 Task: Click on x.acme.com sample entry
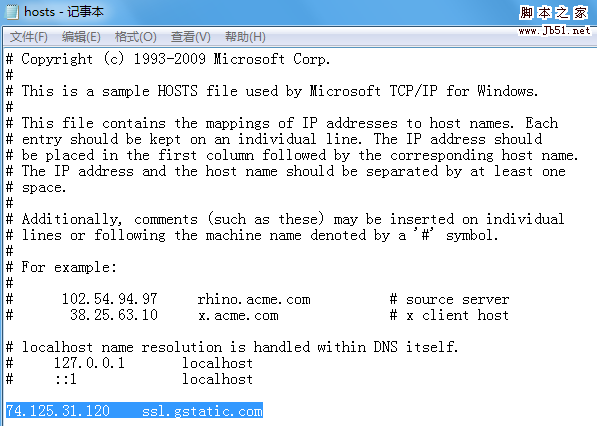(238, 315)
